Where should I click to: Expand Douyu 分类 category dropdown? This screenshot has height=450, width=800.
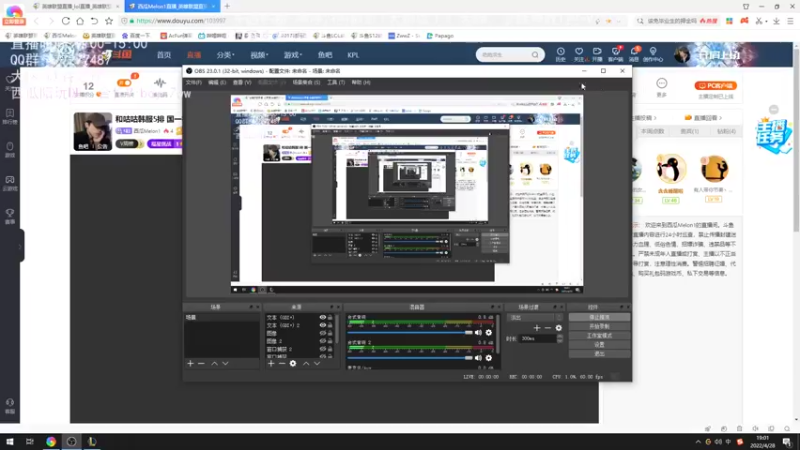(x=225, y=55)
